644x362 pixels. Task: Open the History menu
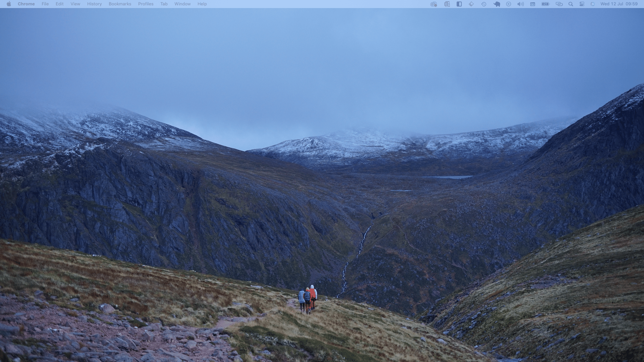tap(94, 4)
